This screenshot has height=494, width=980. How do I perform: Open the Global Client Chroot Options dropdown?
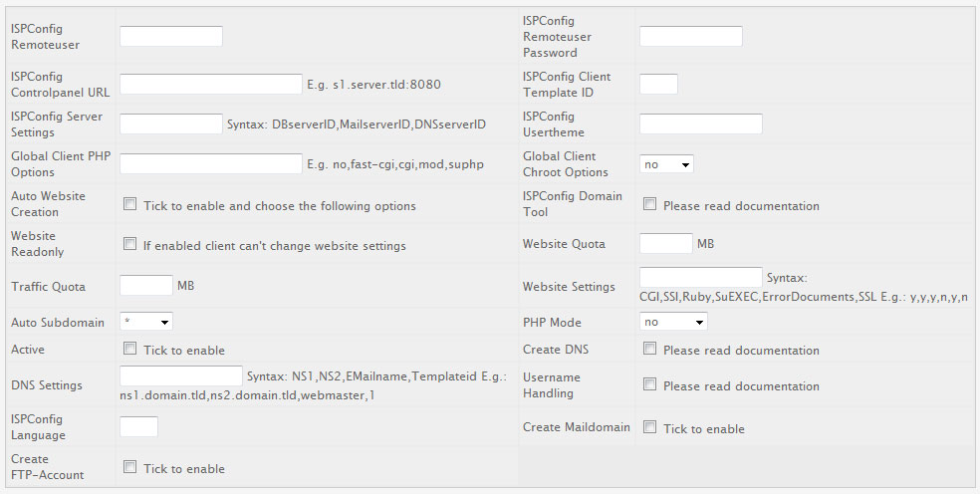[666, 163]
